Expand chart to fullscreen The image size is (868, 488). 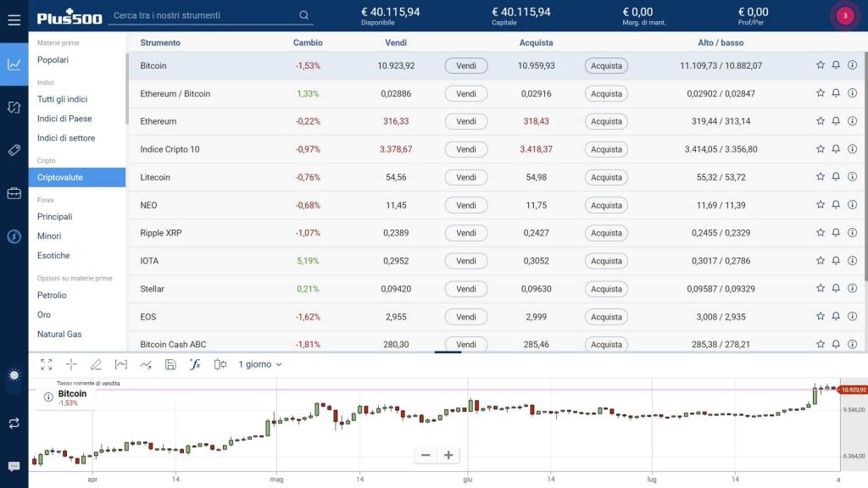click(x=47, y=364)
